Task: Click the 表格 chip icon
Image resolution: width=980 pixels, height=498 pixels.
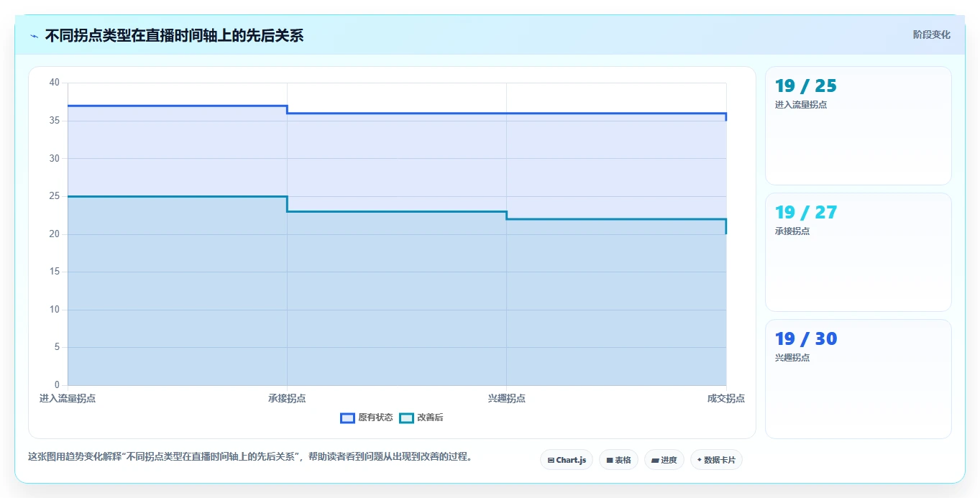Action: click(x=610, y=460)
